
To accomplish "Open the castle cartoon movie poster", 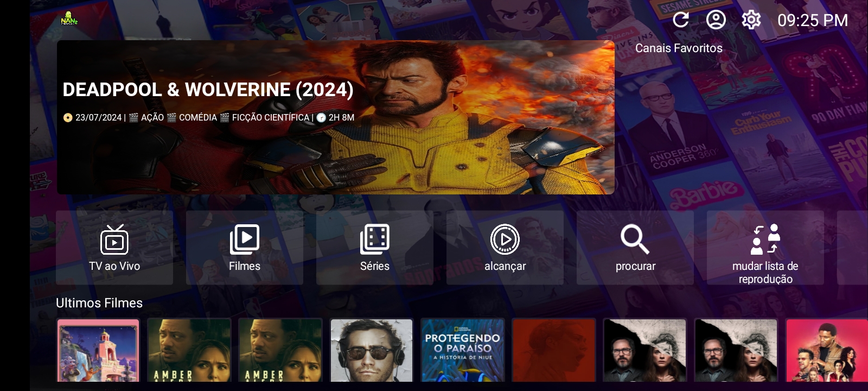I will coord(98,350).
